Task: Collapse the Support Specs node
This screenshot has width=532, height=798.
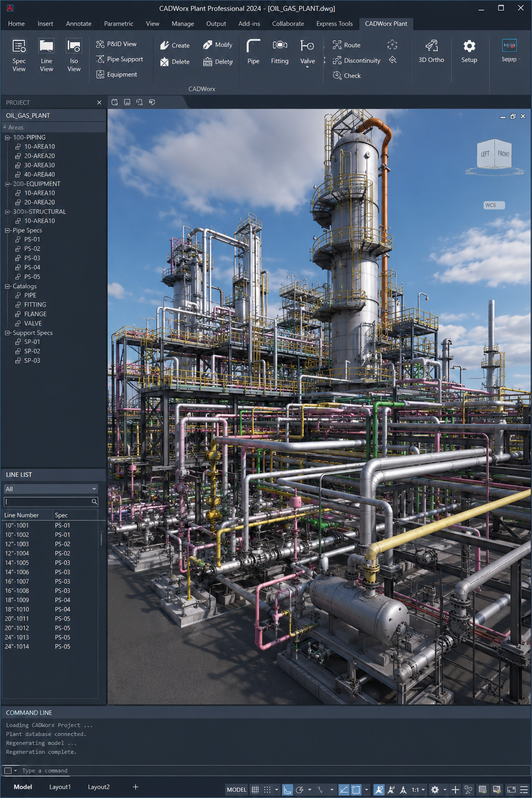Action: [x=7, y=333]
